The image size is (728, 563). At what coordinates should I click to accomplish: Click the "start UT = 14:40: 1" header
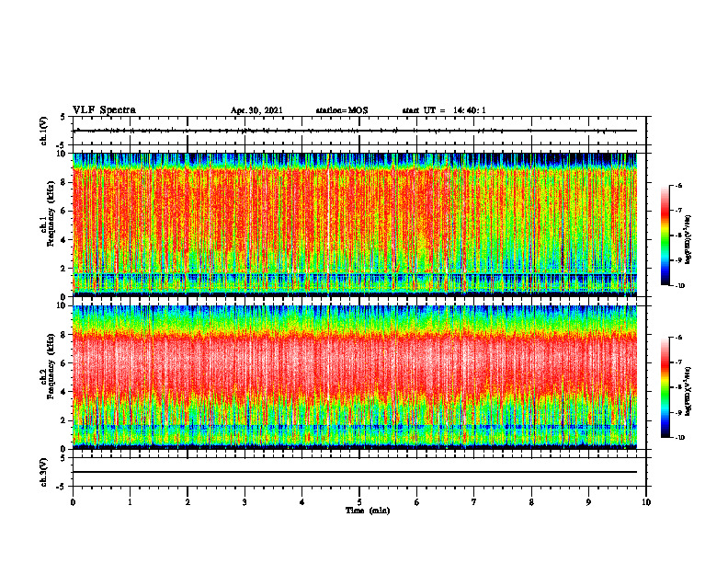tap(444, 110)
